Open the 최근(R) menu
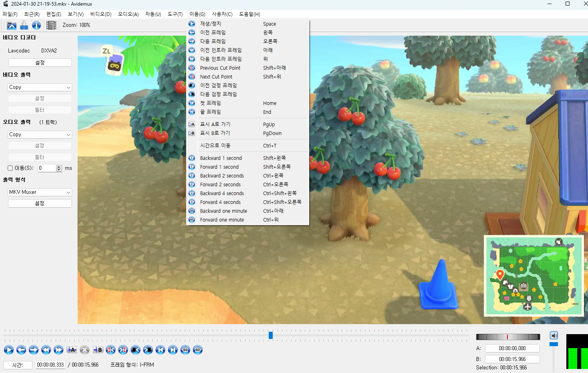Viewport: 588px width, 373px height. coord(32,14)
